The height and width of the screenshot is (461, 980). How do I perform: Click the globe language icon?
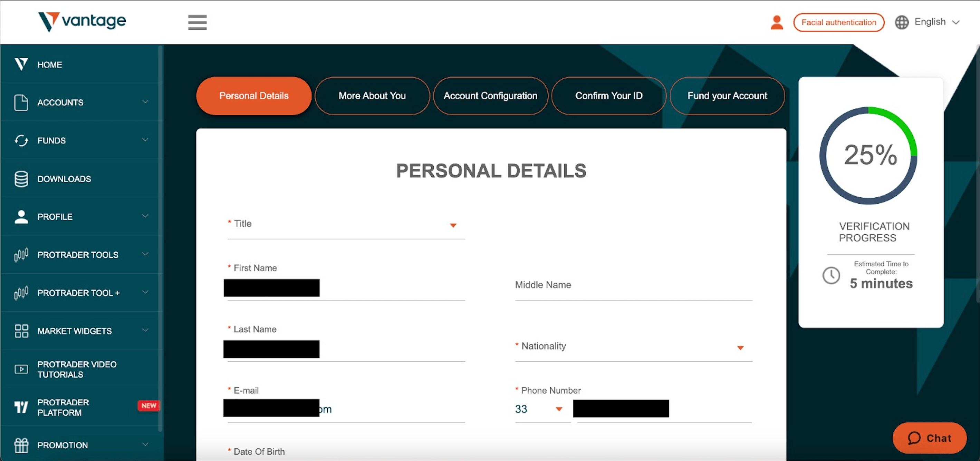(901, 22)
